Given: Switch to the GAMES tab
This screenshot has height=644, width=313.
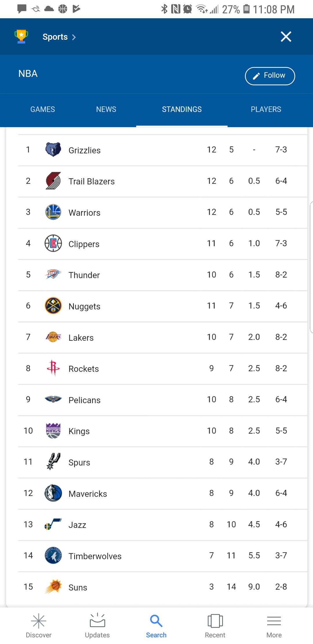Looking at the screenshot, I should pyautogui.click(x=42, y=109).
